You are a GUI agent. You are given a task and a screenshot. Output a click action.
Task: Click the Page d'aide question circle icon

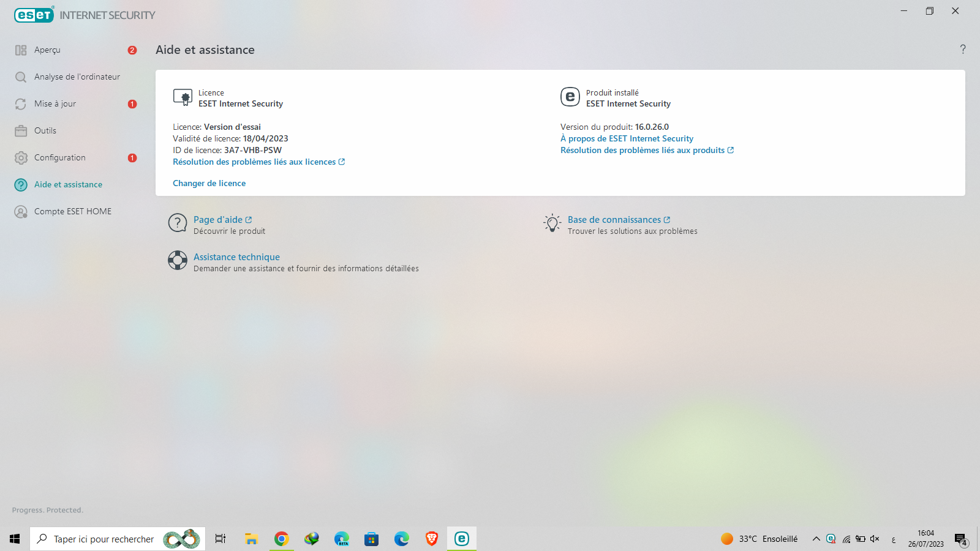click(x=178, y=223)
